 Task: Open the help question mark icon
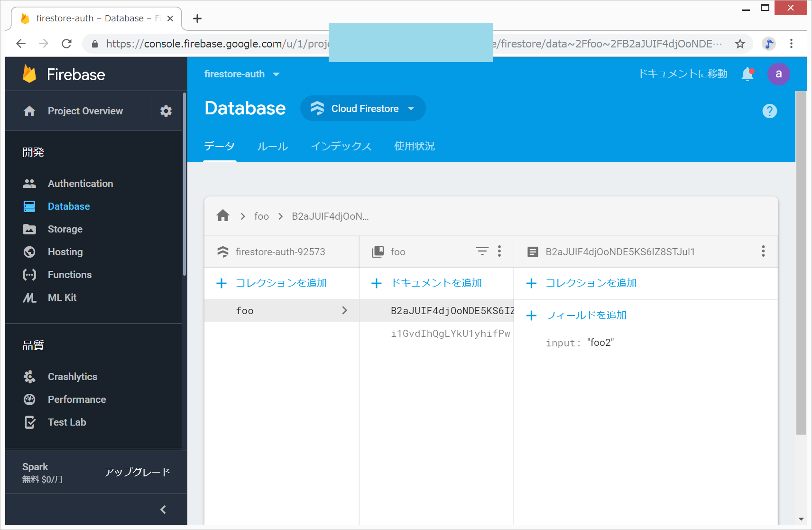(769, 111)
